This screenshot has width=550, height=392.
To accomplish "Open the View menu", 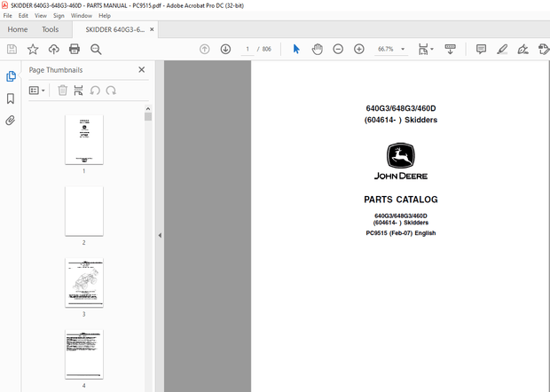I will pyautogui.click(x=41, y=16).
